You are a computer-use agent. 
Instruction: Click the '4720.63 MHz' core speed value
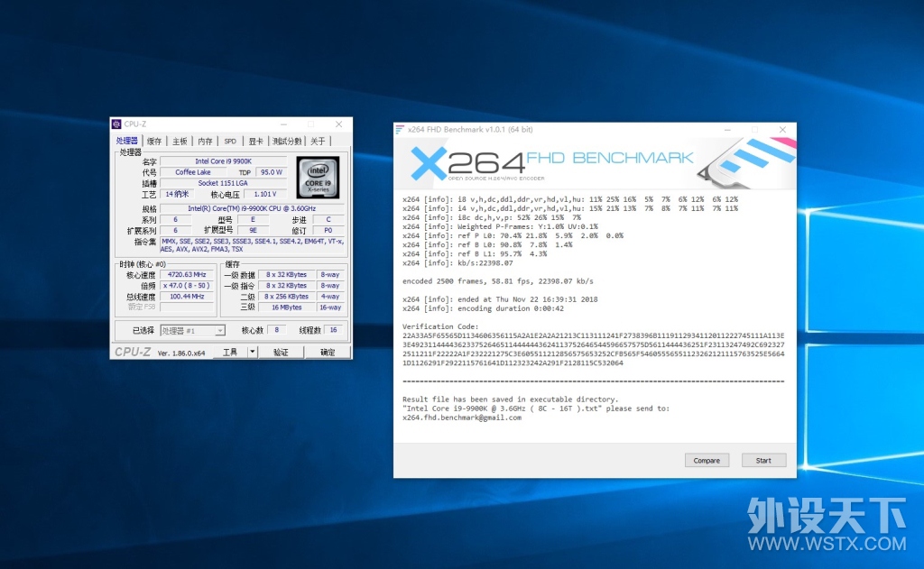pos(187,274)
